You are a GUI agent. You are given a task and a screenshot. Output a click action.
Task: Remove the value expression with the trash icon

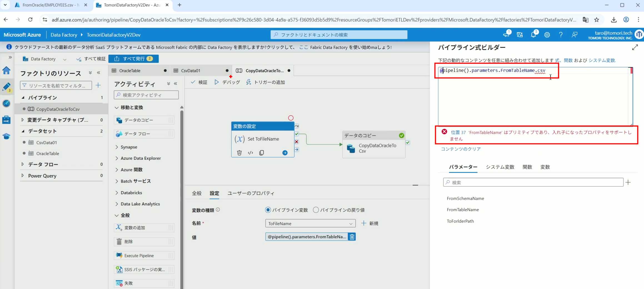click(352, 237)
